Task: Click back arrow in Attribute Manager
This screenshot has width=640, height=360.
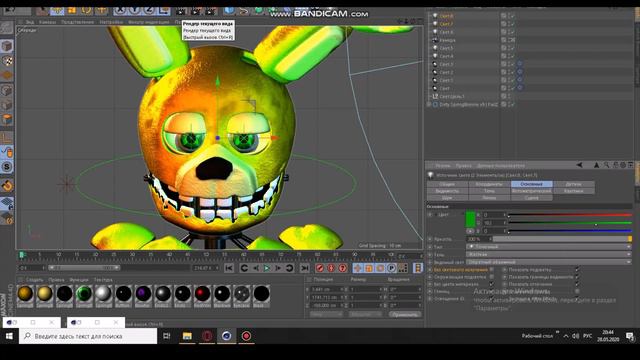Action: [579, 165]
